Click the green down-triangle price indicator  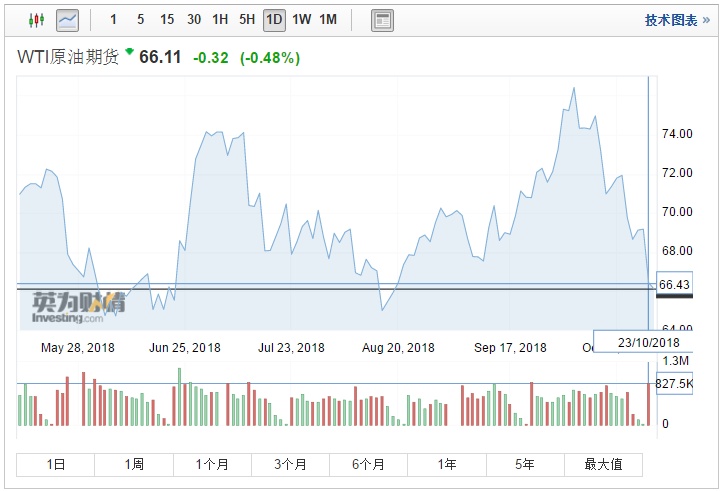[129, 51]
